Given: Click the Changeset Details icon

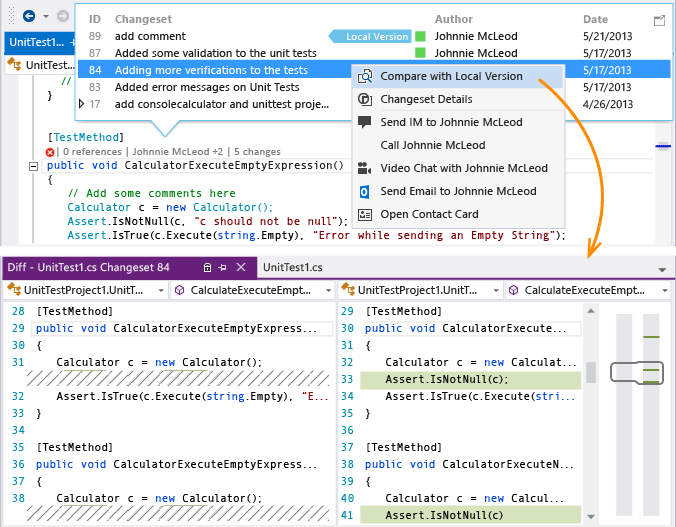Looking at the screenshot, I should coord(365,99).
